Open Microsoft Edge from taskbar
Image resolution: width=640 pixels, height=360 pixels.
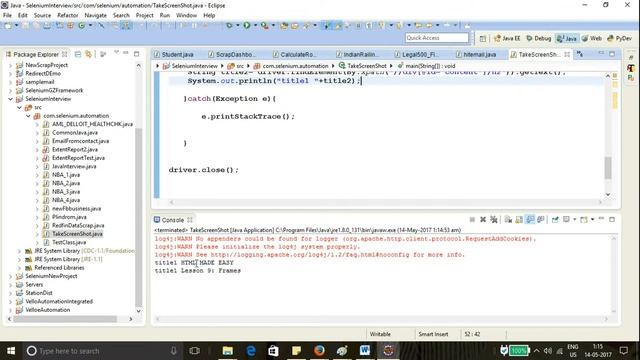click(x=251, y=351)
